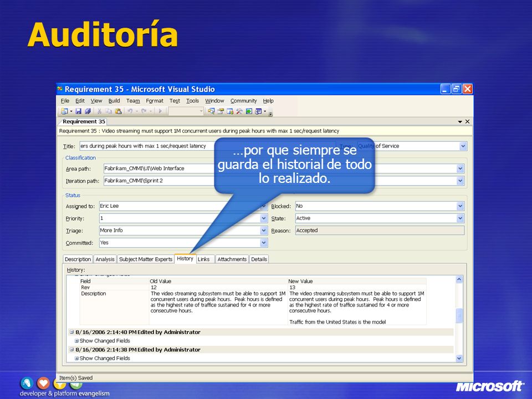Expand Show Changed Fields under 2:14:38 PM
This screenshot has height=399, width=532.
pyautogui.click(x=76, y=358)
